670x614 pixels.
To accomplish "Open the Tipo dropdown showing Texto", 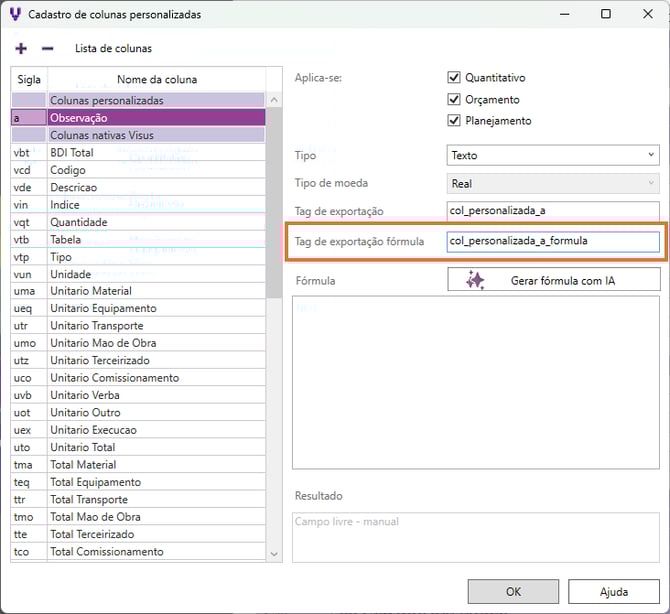I will (x=552, y=155).
